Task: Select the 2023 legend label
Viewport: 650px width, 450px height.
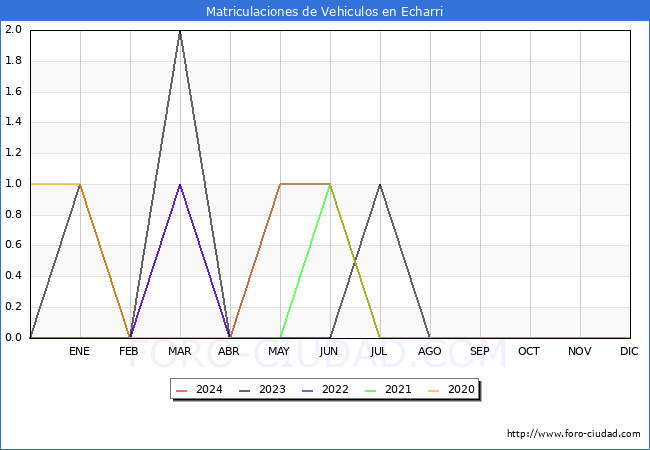Action: (272, 390)
